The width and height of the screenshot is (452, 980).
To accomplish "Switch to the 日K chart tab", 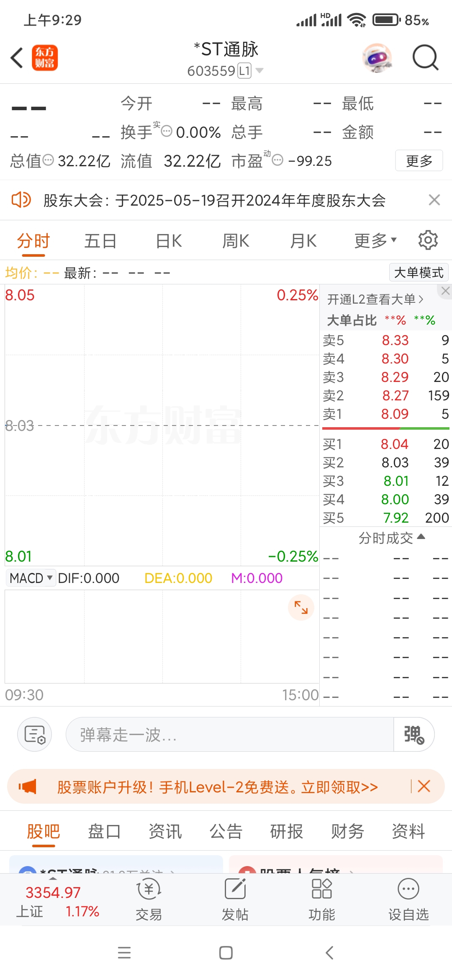I will [169, 241].
